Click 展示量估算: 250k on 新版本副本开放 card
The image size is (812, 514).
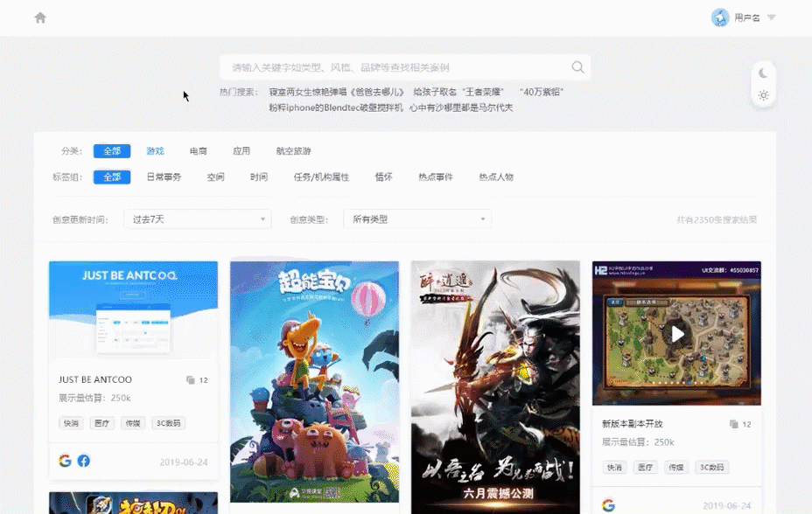pyautogui.click(x=638, y=442)
